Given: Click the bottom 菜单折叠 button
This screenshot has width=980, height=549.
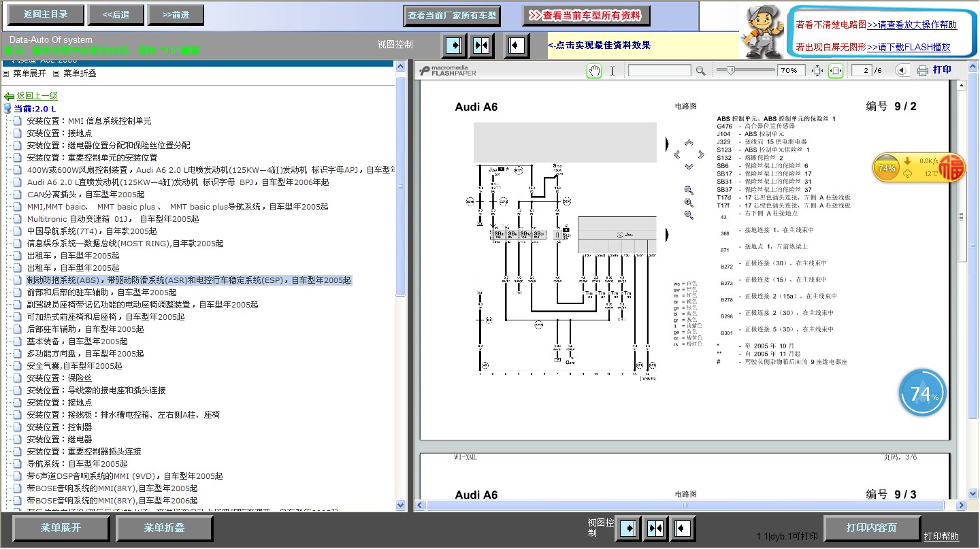Looking at the screenshot, I should pyautogui.click(x=164, y=528).
